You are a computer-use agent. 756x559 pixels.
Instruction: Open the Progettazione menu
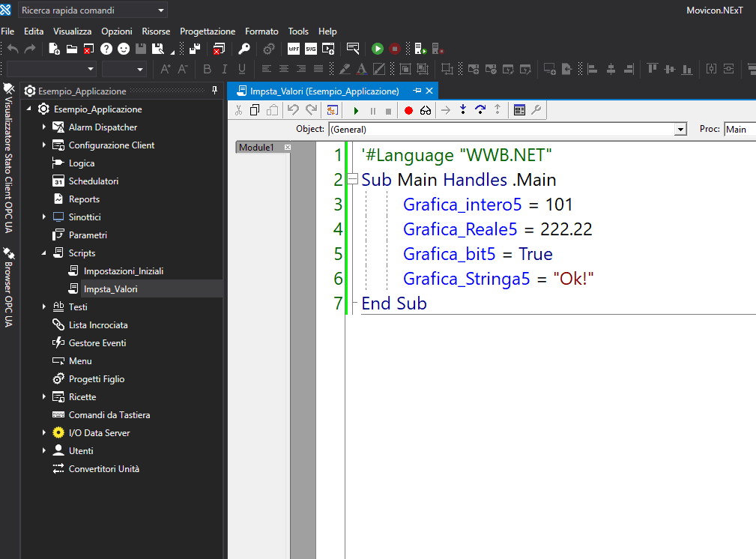click(208, 31)
